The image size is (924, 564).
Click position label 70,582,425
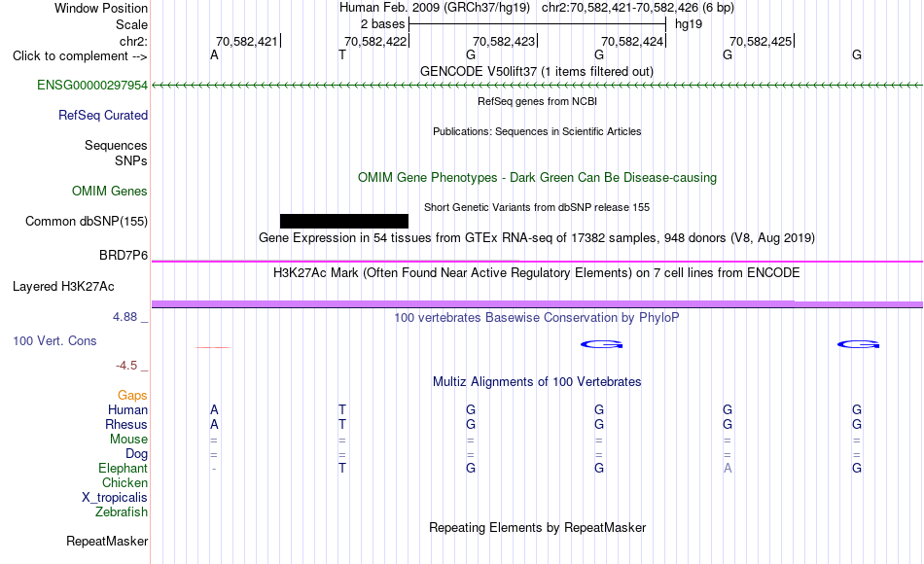point(761,41)
